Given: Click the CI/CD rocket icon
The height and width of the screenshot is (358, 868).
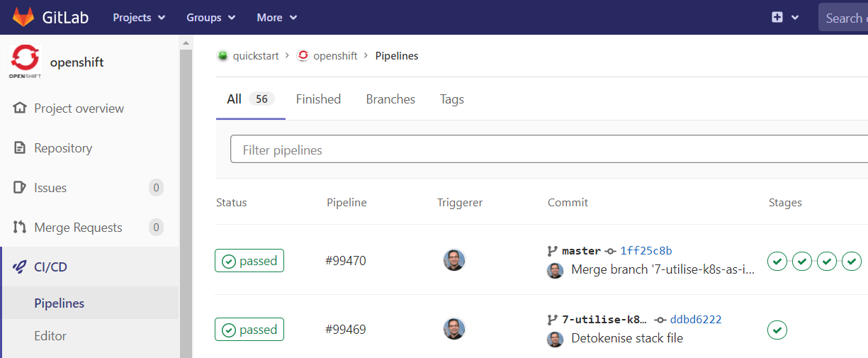Looking at the screenshot, I should (20, 267).
